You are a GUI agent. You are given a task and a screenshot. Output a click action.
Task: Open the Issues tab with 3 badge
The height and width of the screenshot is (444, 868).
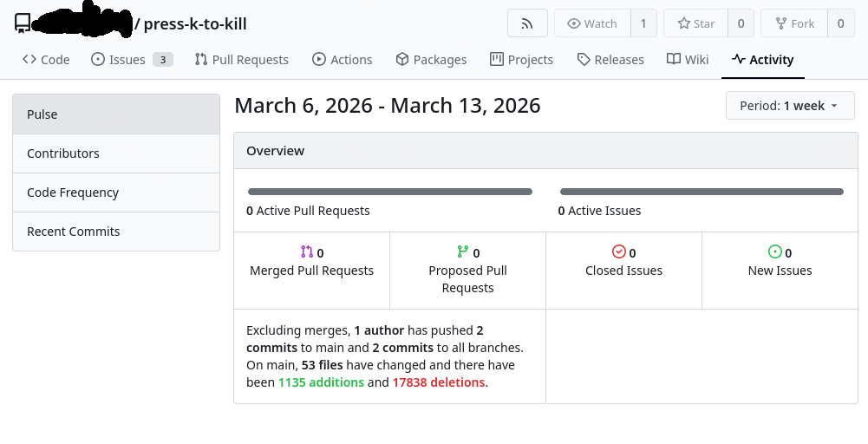(x=132, y=59)
